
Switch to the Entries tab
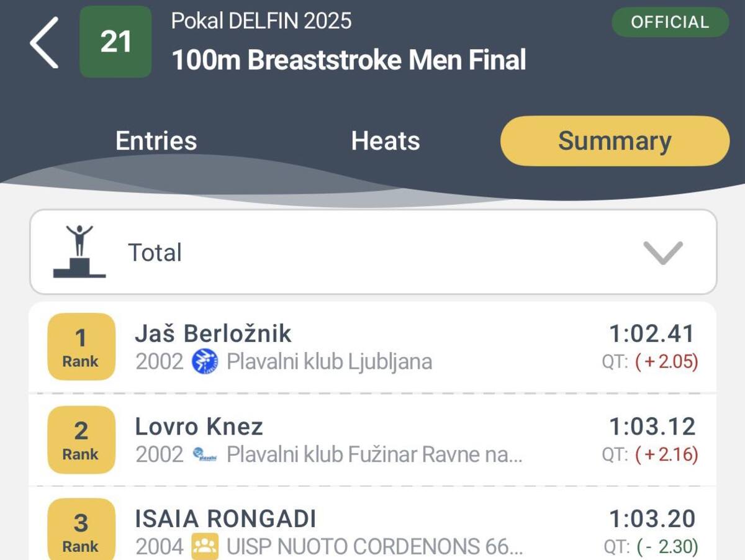point(156,141)
